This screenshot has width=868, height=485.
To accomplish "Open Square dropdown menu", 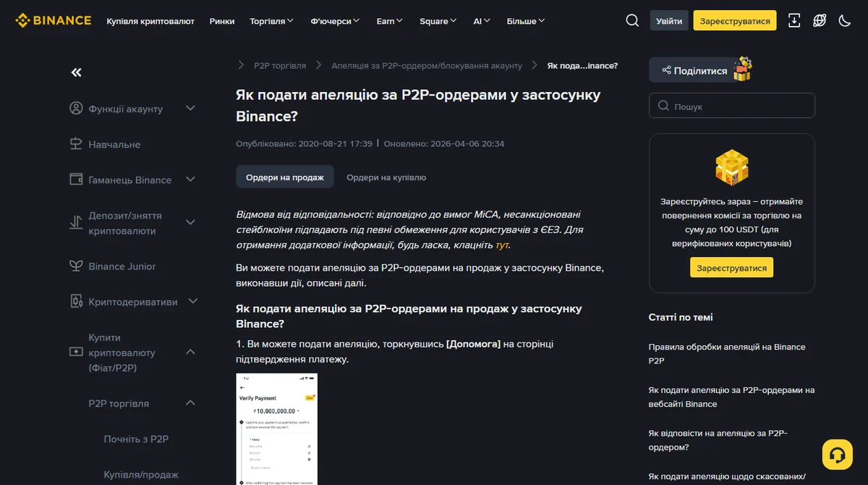I will [438, 21].
